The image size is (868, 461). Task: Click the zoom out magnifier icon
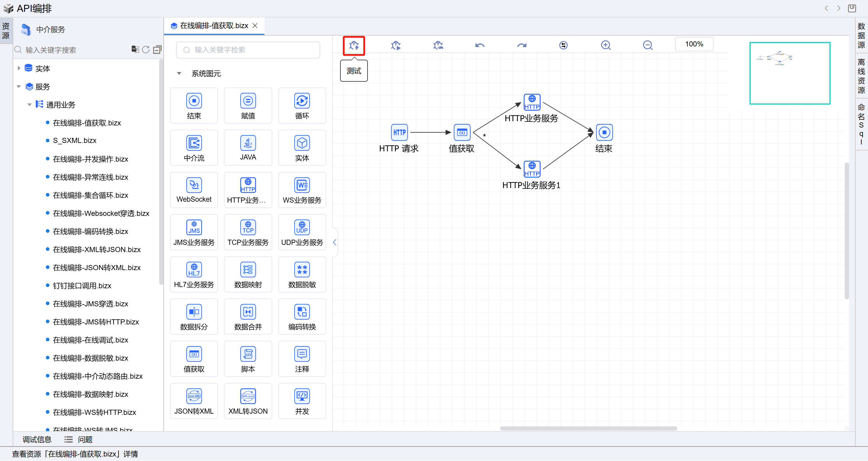(647, 45)
